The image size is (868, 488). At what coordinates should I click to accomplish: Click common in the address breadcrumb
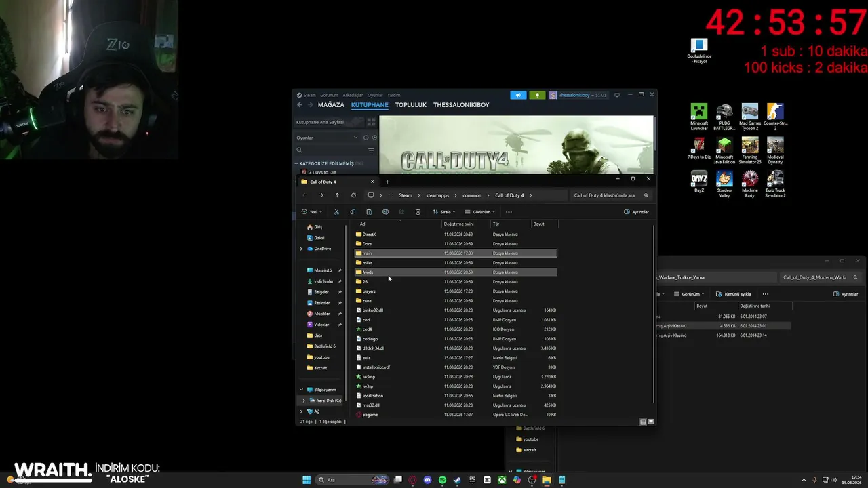tap(472, 195)
